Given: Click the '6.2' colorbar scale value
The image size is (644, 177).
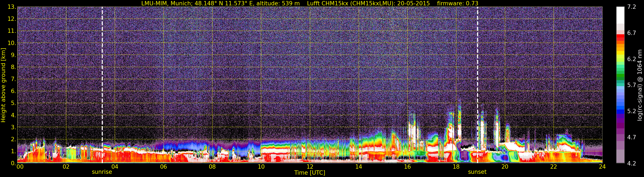Looking at the screenshot, I should (x=632, y=59).
